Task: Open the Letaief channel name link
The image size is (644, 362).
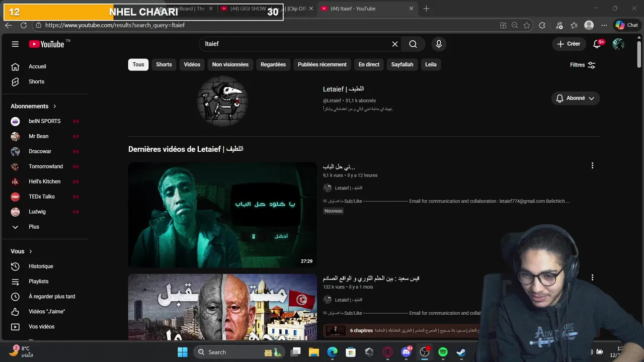Action: [x=343, y=89]
